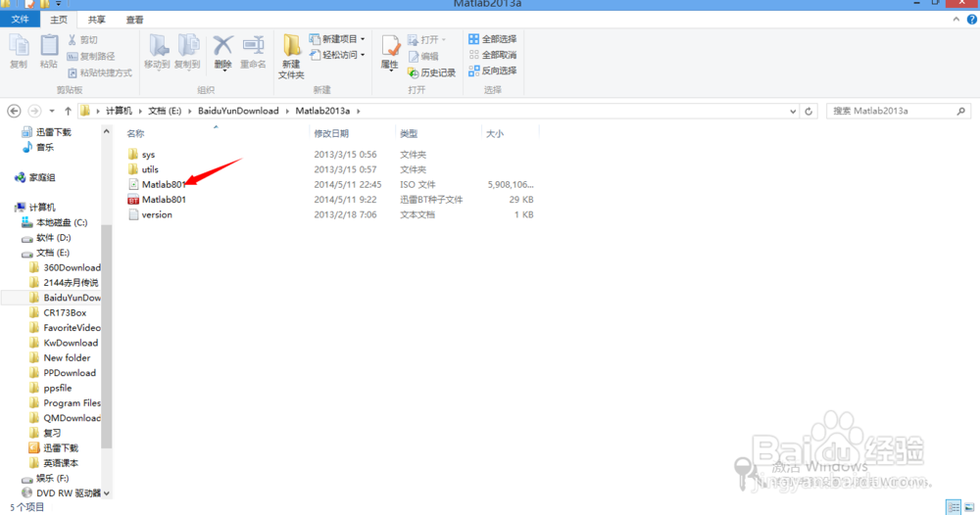Open the recent locations dropdown arrow

[x=52, y=111]
